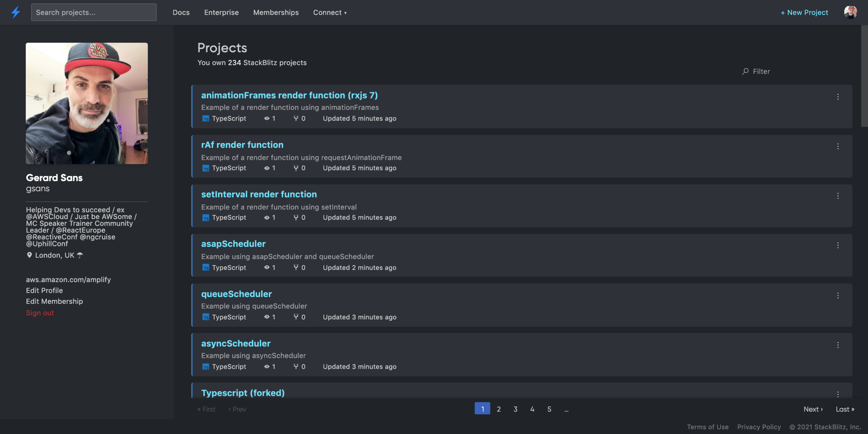868x434 pixels.
Task: Open user avatar menu in top bar
Action: [850, 12]
